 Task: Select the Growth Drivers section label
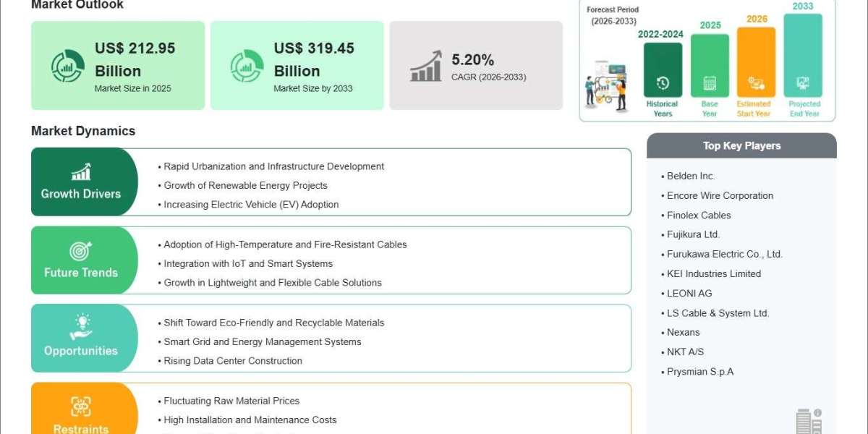81,194
